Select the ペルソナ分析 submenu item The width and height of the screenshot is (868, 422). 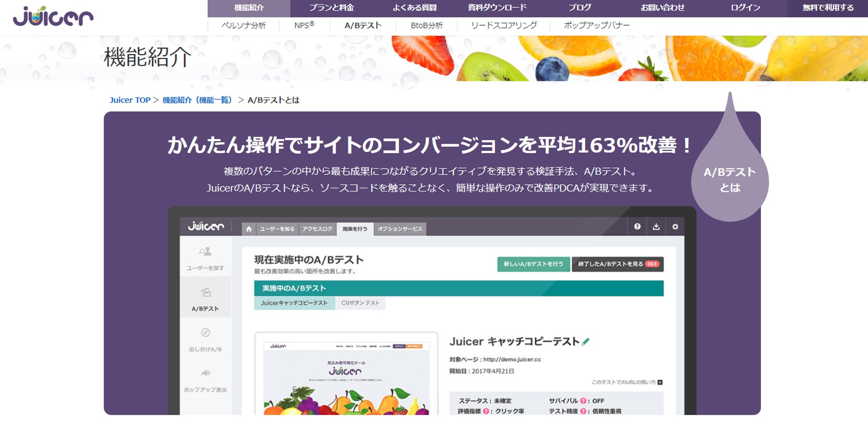click(x=244, y=26)
